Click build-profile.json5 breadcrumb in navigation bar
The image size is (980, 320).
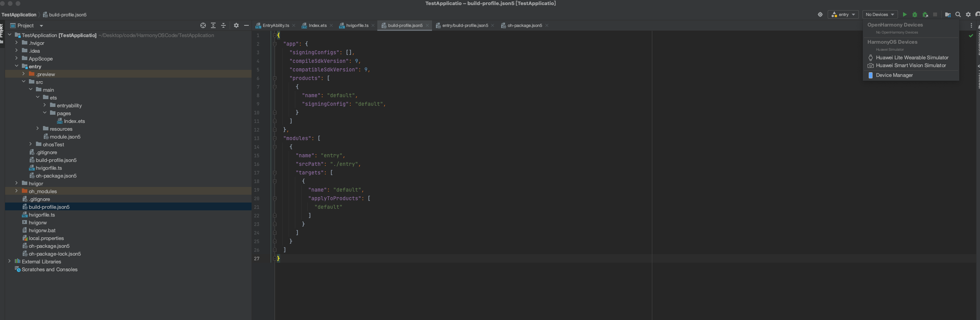point(65,15)
